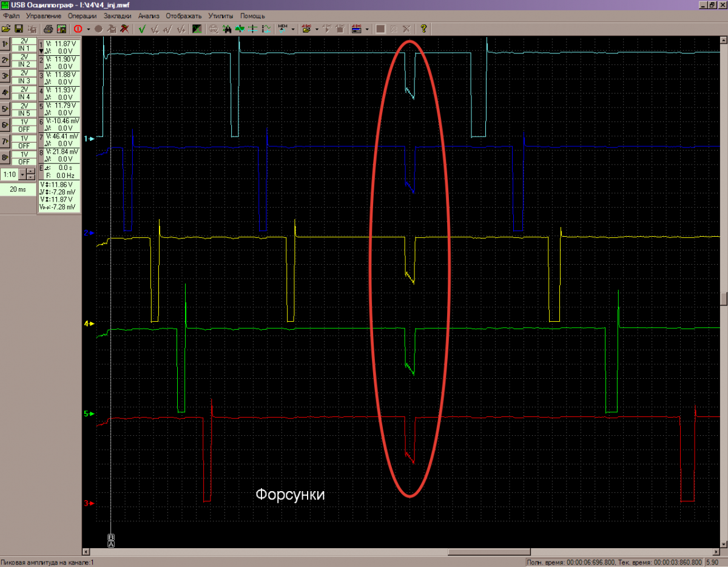Viewport: 728px width, 567px height.
Task: Click the vertical scrollbar thumb
Action: [x=724, y=299]
